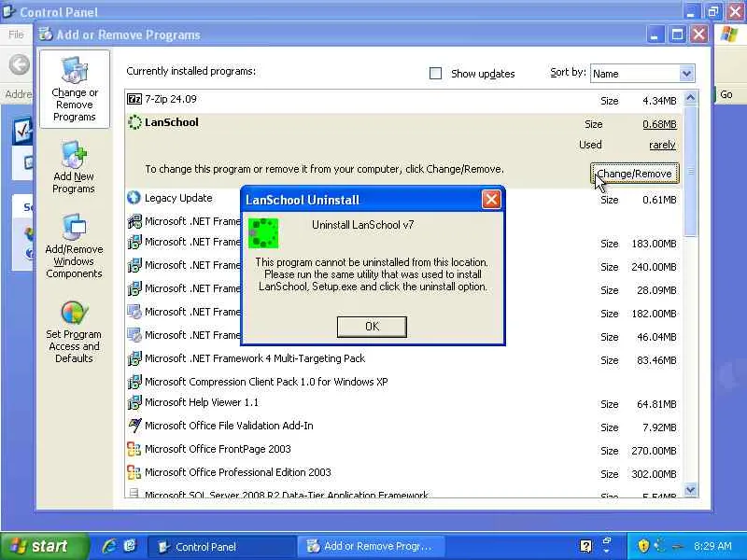Switch to Add or Remove Programs taskbar button
Screen dimensions: 747x560
pos(371,547)
